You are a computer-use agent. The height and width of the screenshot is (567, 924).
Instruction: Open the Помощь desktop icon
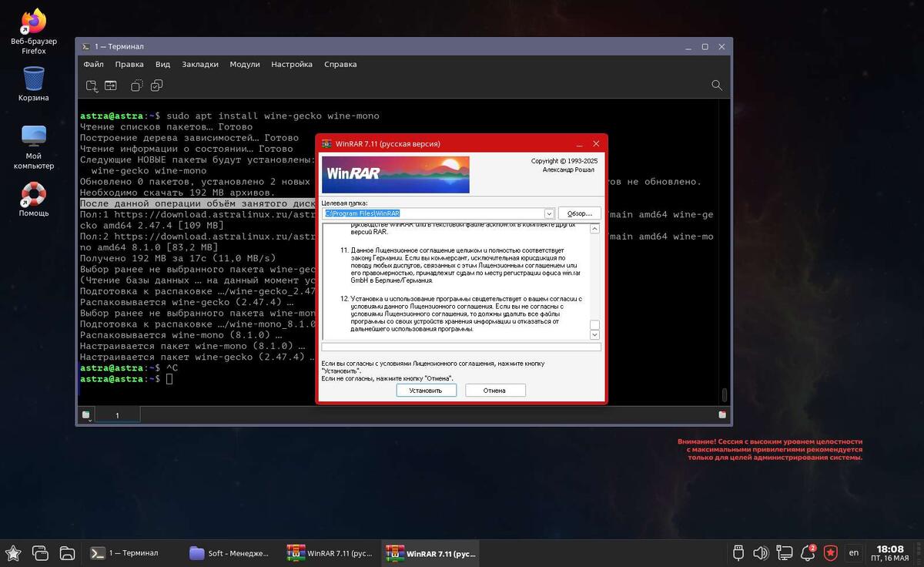[x=34, y=199]
